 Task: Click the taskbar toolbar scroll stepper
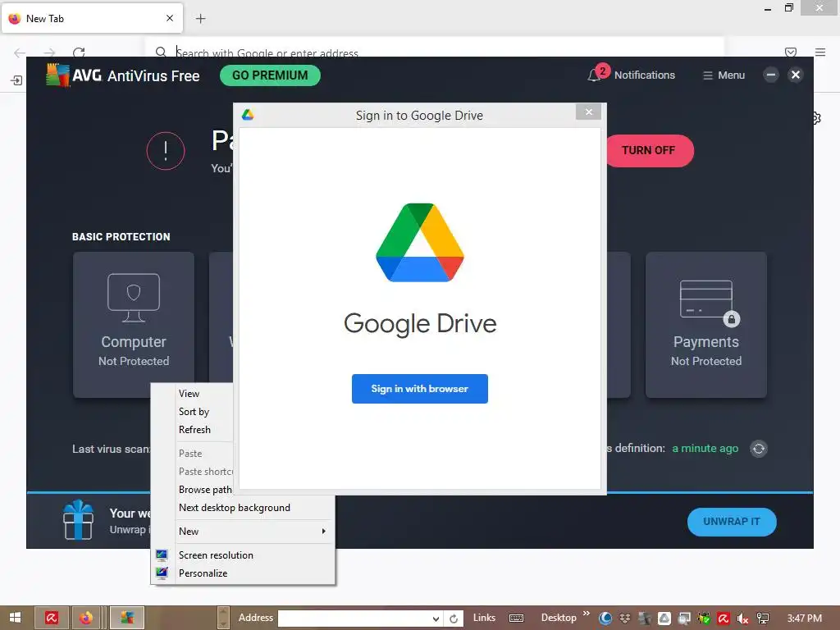223,618
